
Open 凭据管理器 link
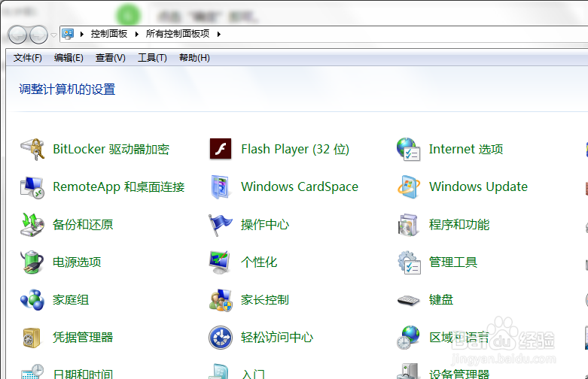pos(83,337)
